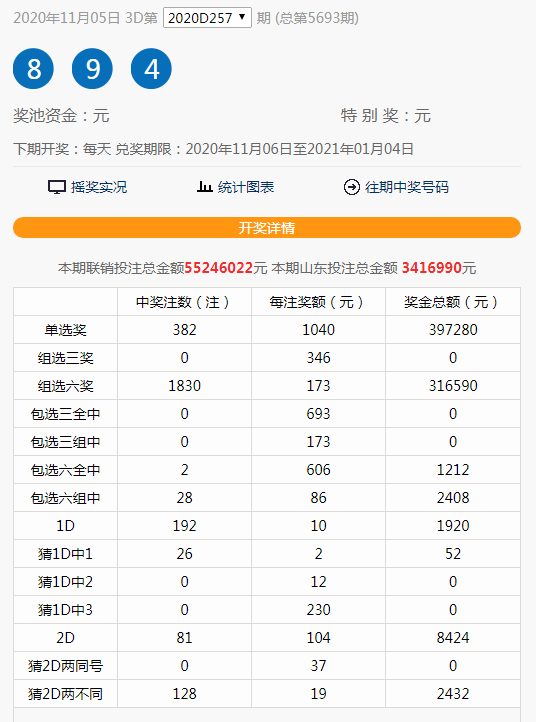Click the 1D total 1920

click(x=453, y=526)
